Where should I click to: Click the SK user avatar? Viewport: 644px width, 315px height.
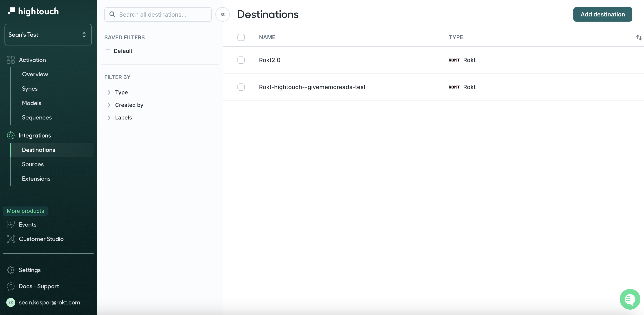click(11, 302)
